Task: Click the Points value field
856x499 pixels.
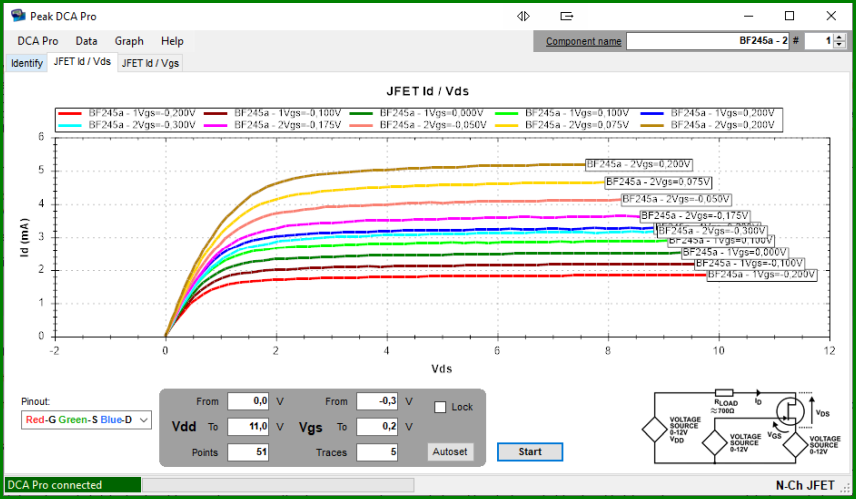Action: coord(248,452)
